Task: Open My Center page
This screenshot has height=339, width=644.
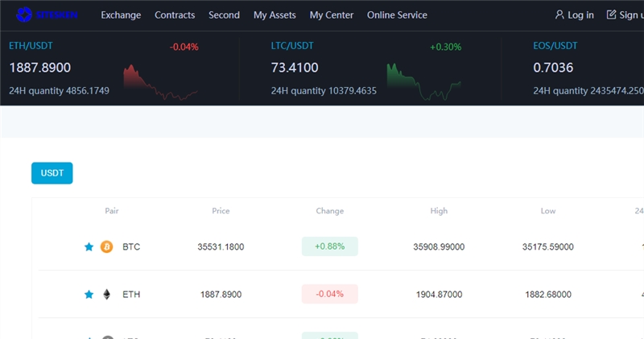Action: (332, 15)
